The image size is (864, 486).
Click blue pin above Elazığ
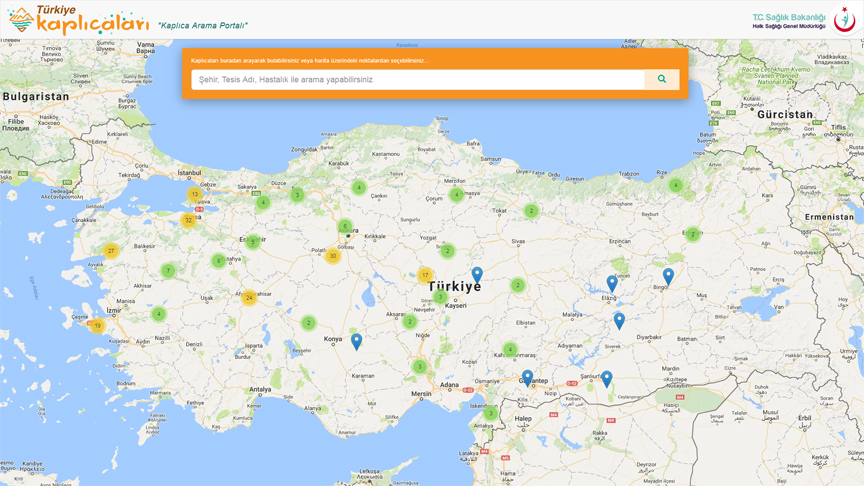[x=612, y=284]
